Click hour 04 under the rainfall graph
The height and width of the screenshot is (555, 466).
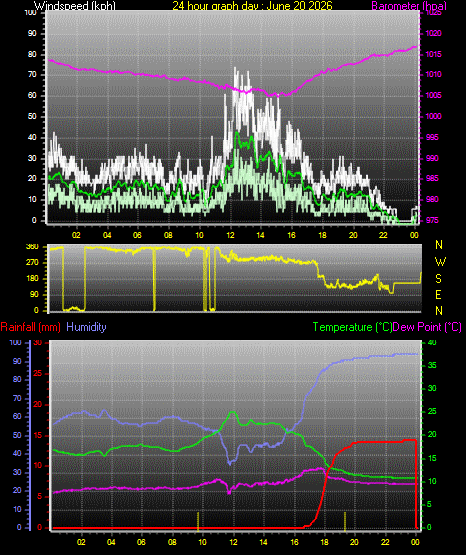[111, 542]
